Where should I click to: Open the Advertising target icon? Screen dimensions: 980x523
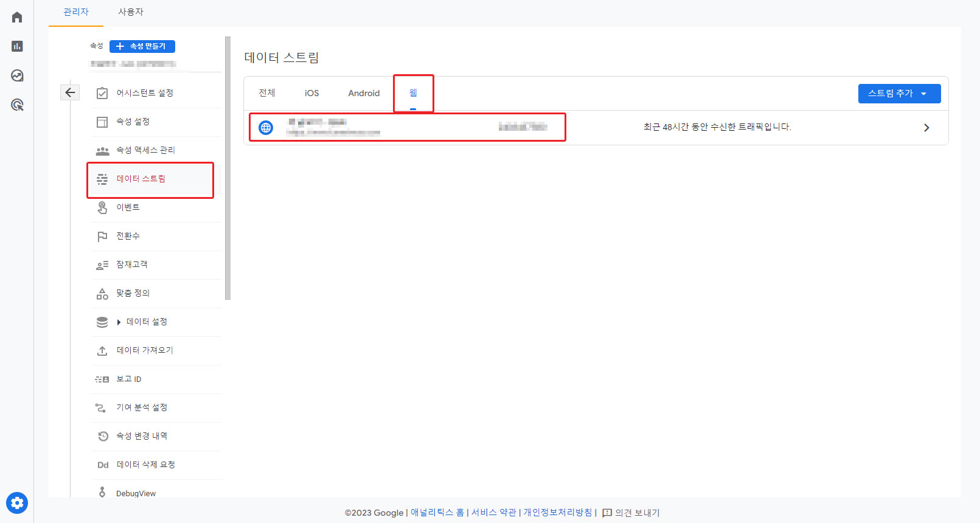[17, 105]
